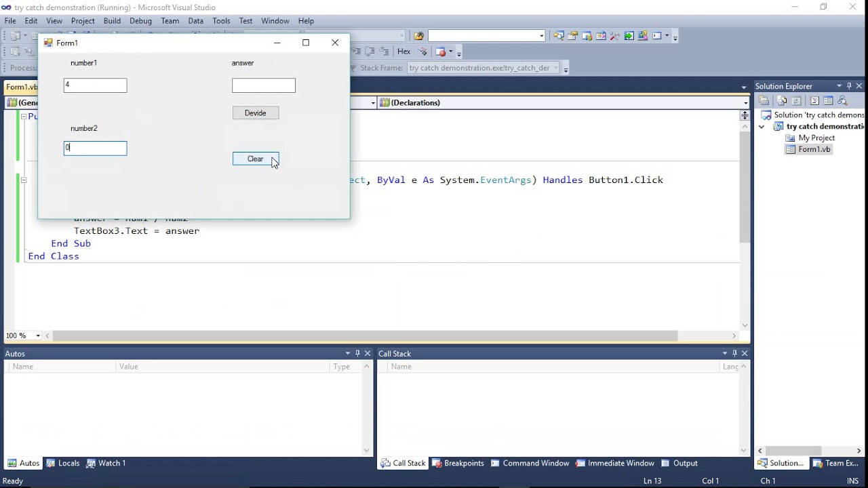The width and height of the screenshot is (868, 488).
Task: Switch to the Autos tab
Action: point(24,463)
